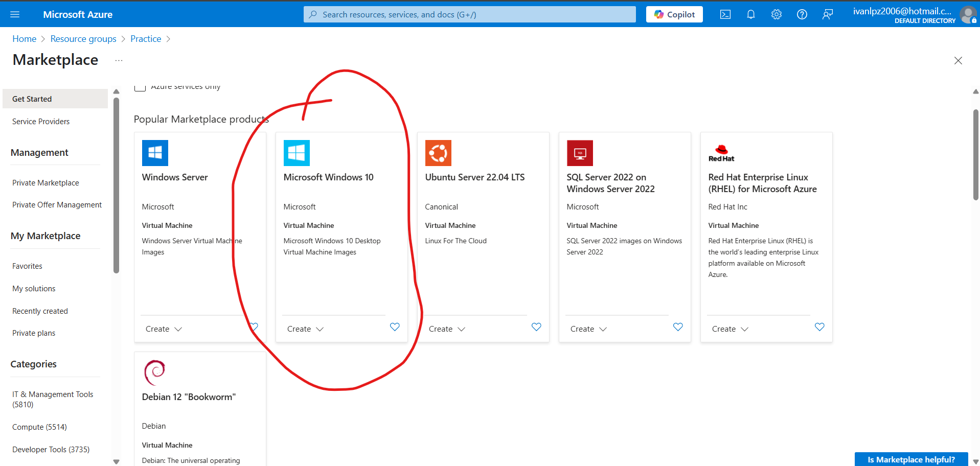Image resolution: width=980 pixels, height=466 pixels.
Task: Click the Canonical publisher name
Action: 441,207
